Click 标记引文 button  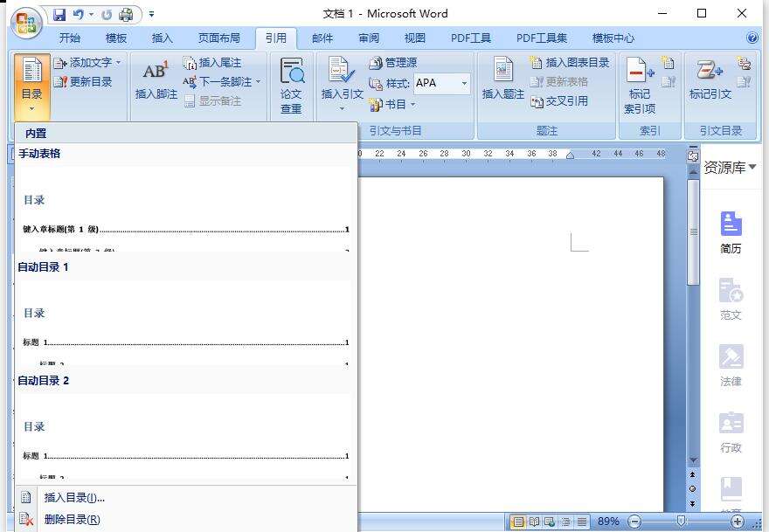tap(710, 79)
